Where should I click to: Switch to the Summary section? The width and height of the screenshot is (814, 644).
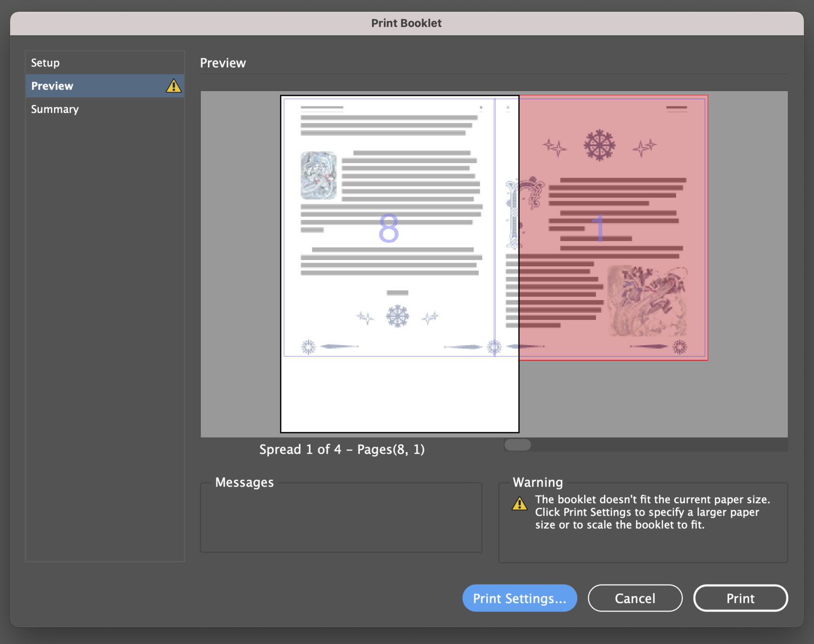tap(55, 109)
